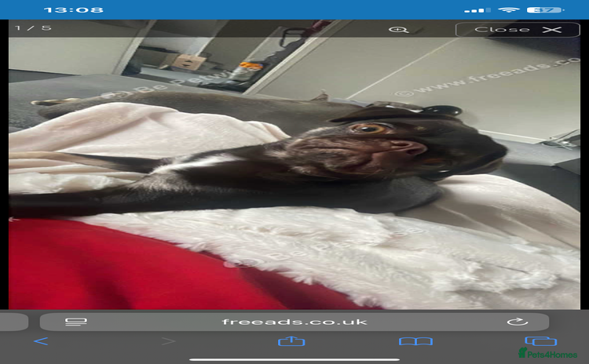This screenshot has height=364, width=589.
Task: Reload the freeads.co.uk page
Action: click(x=516, y=322)
